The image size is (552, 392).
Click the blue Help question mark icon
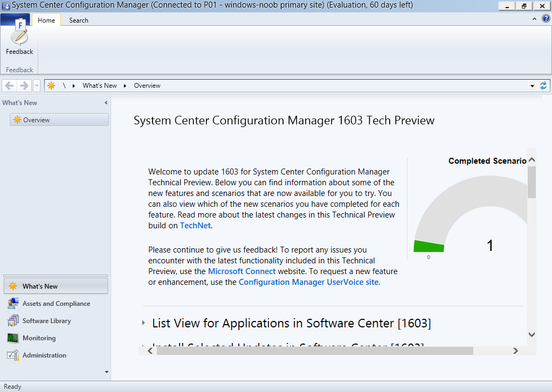click(546, 19)
